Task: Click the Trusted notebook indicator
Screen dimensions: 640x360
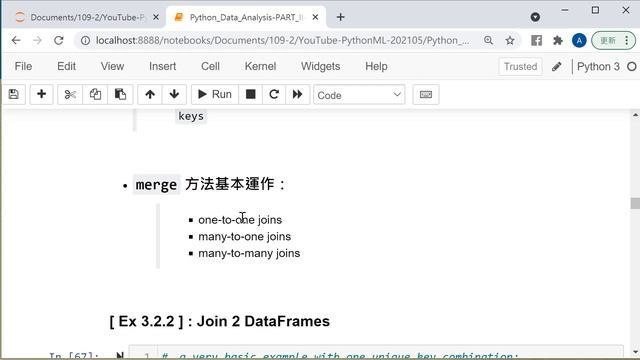Action: (x=520, y=67)
